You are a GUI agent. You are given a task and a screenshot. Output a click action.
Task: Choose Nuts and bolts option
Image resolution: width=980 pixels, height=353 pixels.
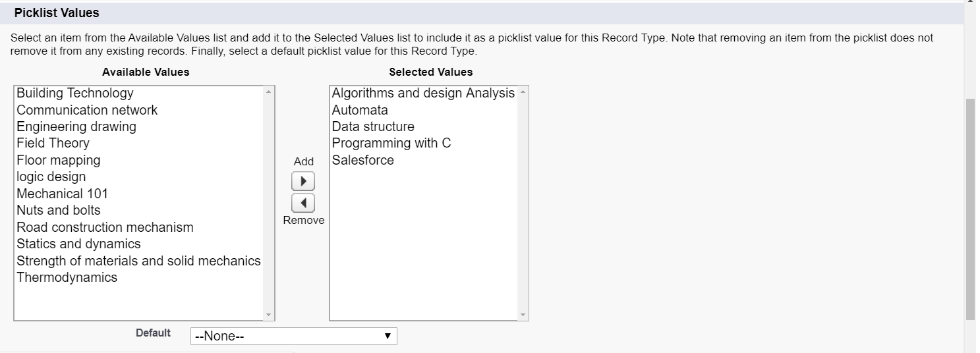59,210
